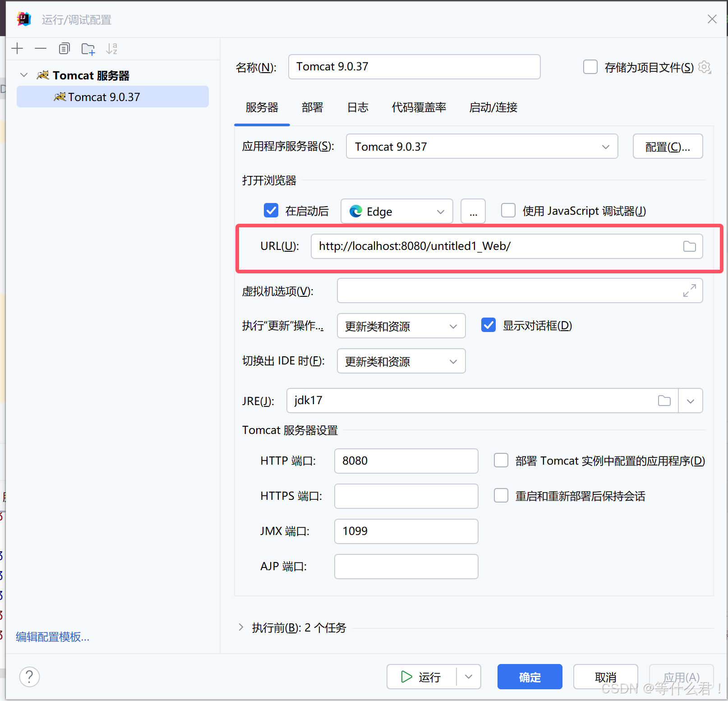Click the empty AJP port field
The width and height of the screenshot is (728, 701).
coord(406,567)
